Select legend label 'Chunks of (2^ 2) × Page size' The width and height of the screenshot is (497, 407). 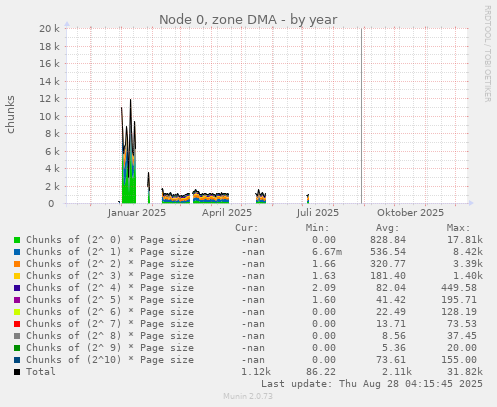(x=110, y=264)
